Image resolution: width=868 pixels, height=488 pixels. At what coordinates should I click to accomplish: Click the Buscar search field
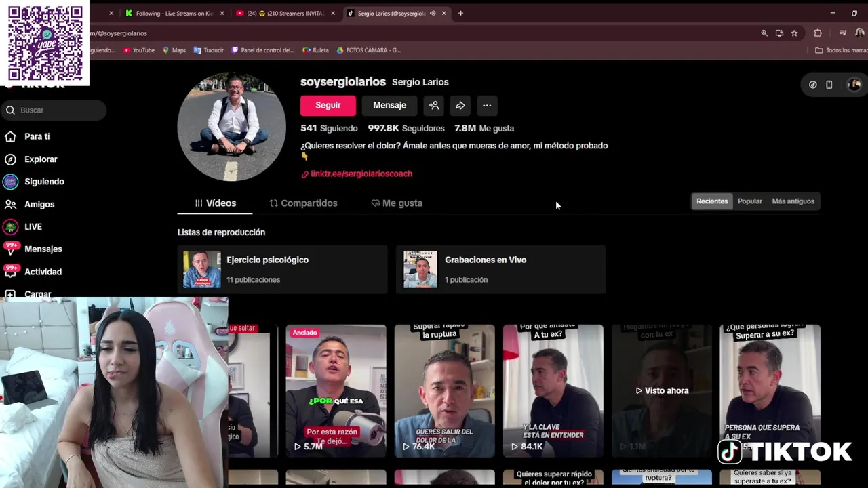click(54, 110)
